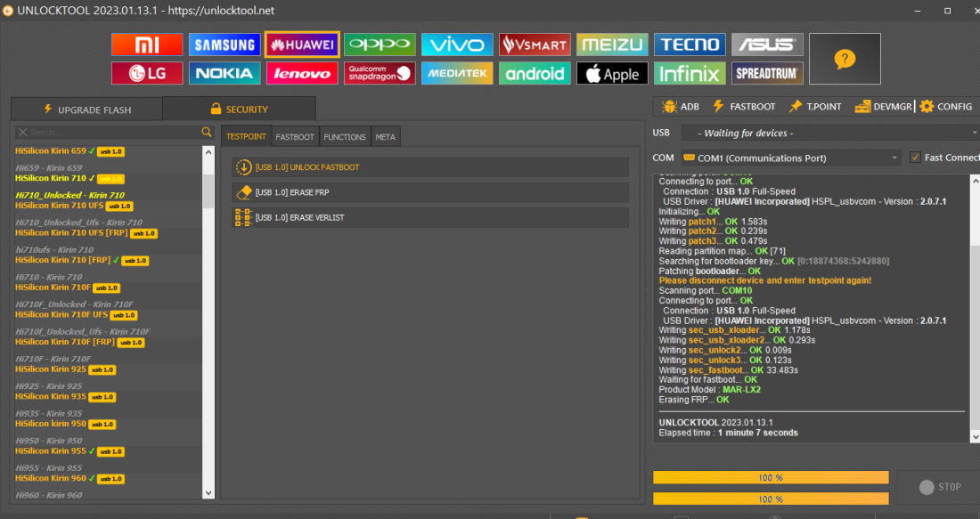
Task: Select the vivo brand icon
Action: (x=457, y=45)
